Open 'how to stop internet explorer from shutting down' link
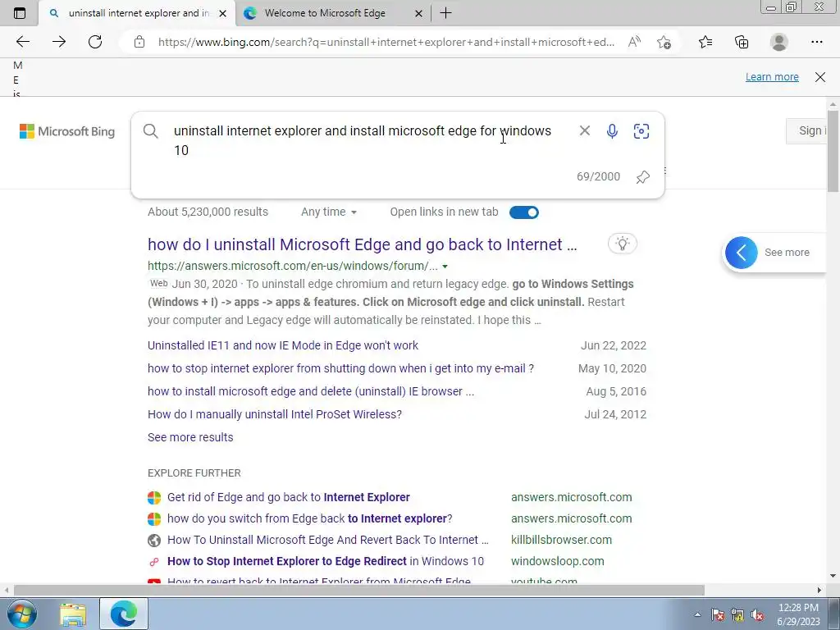Viewport: 840px width, 630px height. (340, 368)
